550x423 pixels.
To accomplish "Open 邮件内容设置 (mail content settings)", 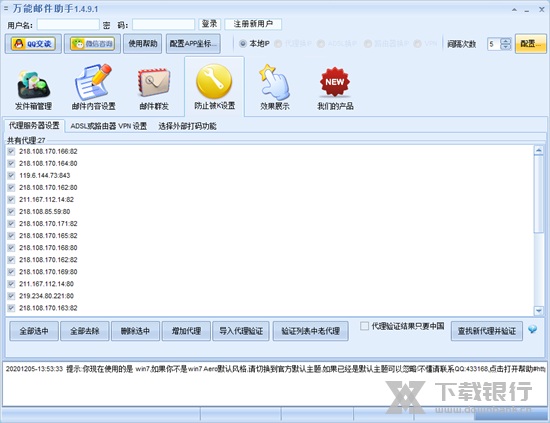I will pyautogui.click(x=93, y=88).
